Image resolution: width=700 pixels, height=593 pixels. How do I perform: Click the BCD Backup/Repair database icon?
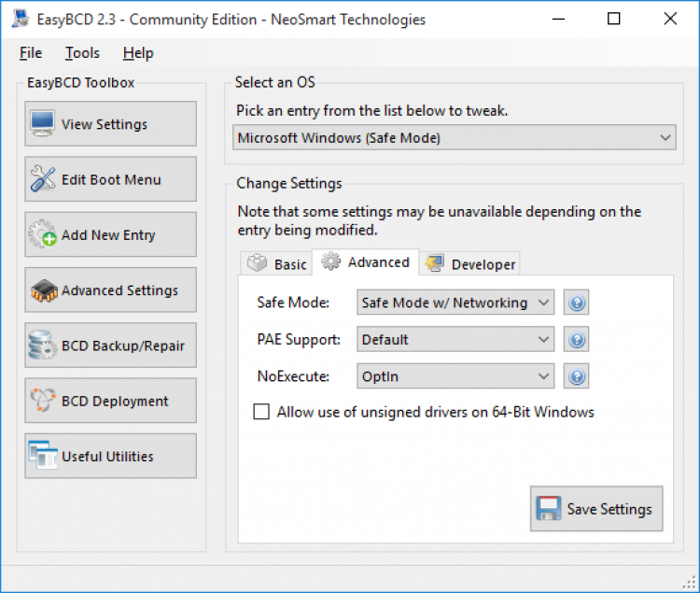[43, 346]
